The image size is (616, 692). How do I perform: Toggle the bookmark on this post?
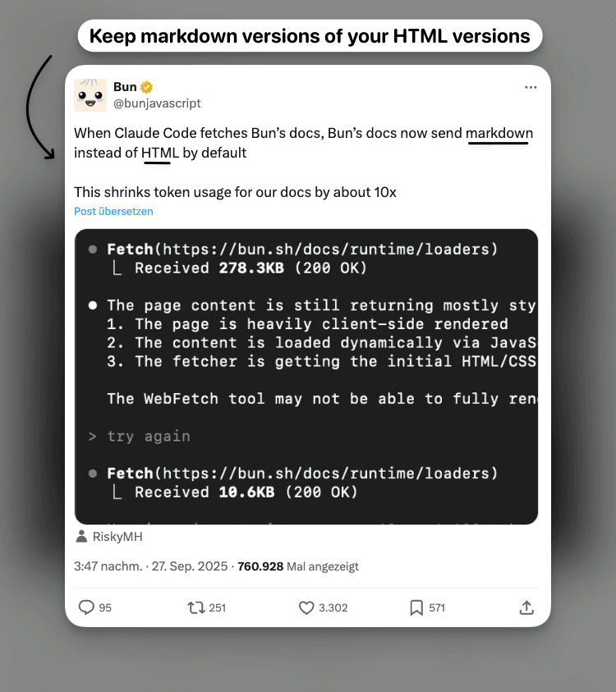415,607
